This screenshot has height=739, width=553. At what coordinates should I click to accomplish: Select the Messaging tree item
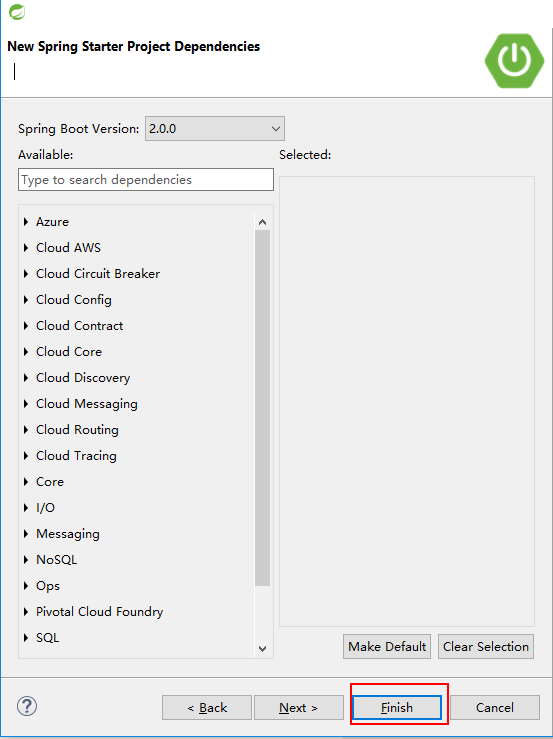(x=68, y=534)
